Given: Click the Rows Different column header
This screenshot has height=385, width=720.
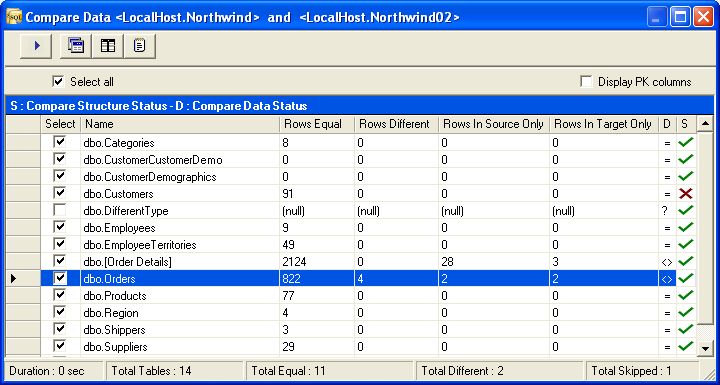Looking at the screenshot, I should [x=396, y=124].
